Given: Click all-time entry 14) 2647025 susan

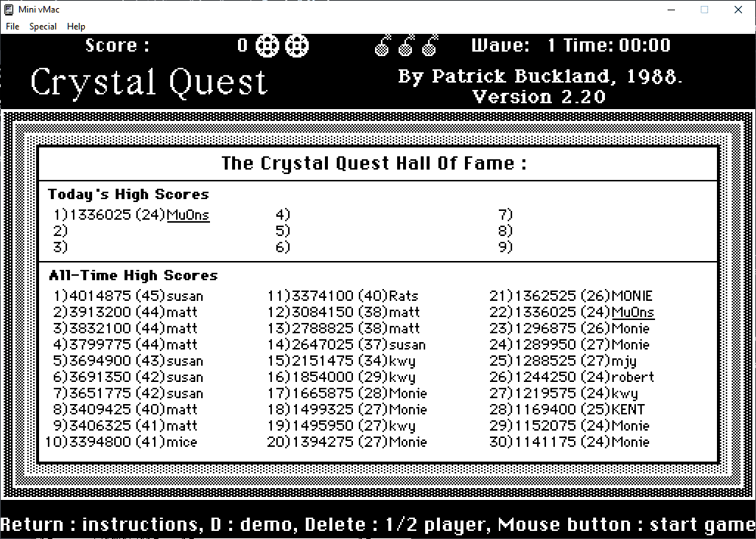Looking at the screenshot, I should click(x=346, y=344).
